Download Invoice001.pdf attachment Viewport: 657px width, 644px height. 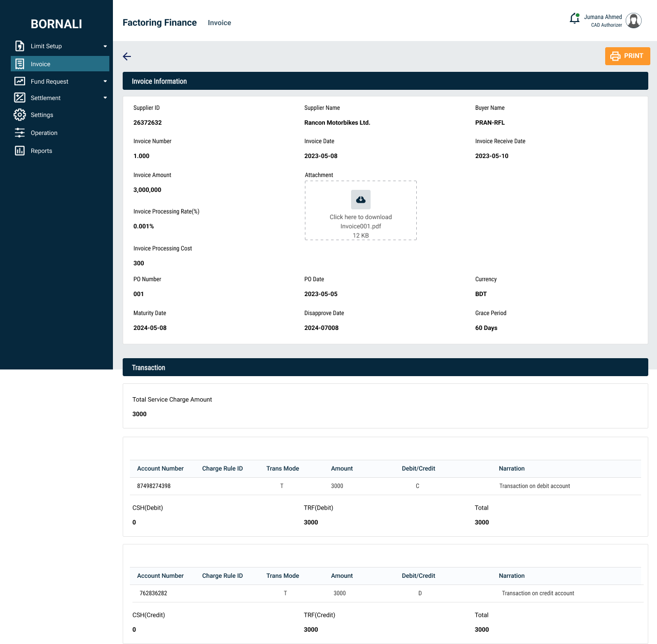pos(361,210)
